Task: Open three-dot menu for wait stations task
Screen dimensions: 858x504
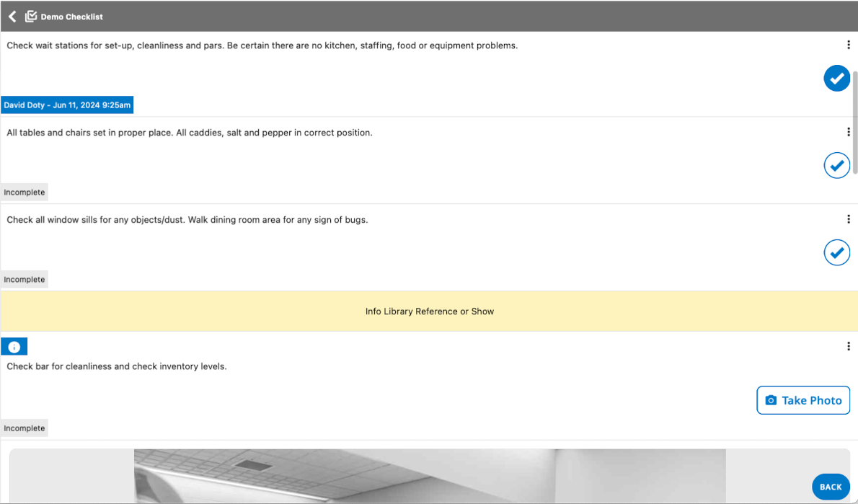Action: pos(848,45)
